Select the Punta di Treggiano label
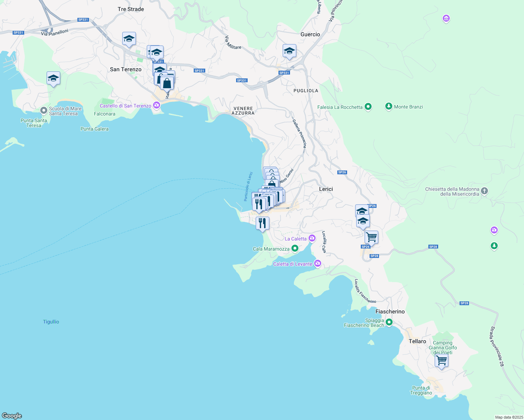 pyautogui.click(x=421, y=390)
